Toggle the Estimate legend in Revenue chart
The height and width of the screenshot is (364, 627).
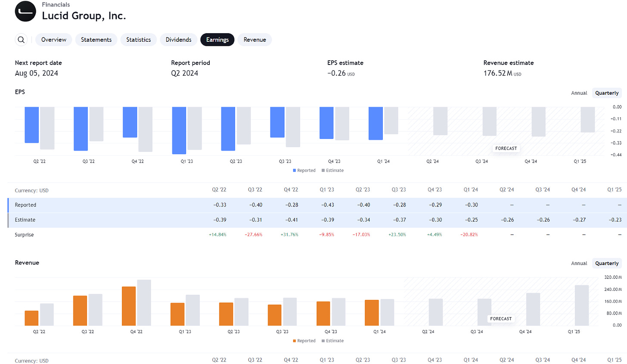tap(332, 341)
